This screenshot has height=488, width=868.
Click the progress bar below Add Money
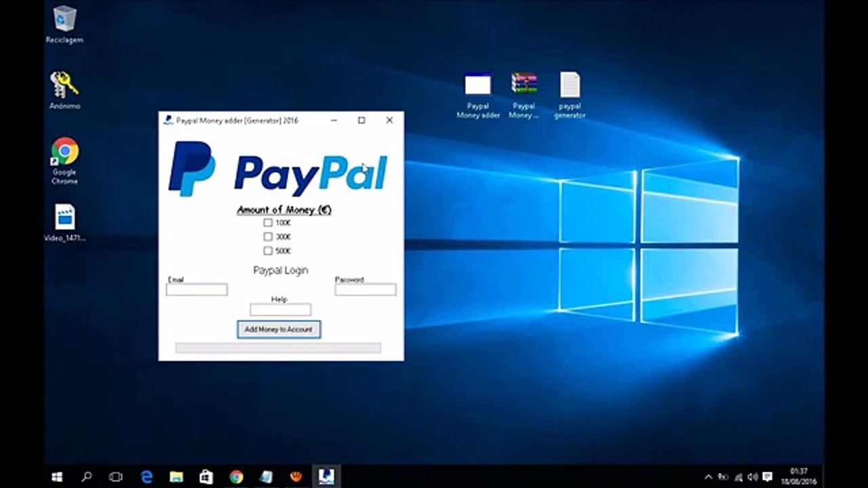pyautogui.click(x=278, y=348)
